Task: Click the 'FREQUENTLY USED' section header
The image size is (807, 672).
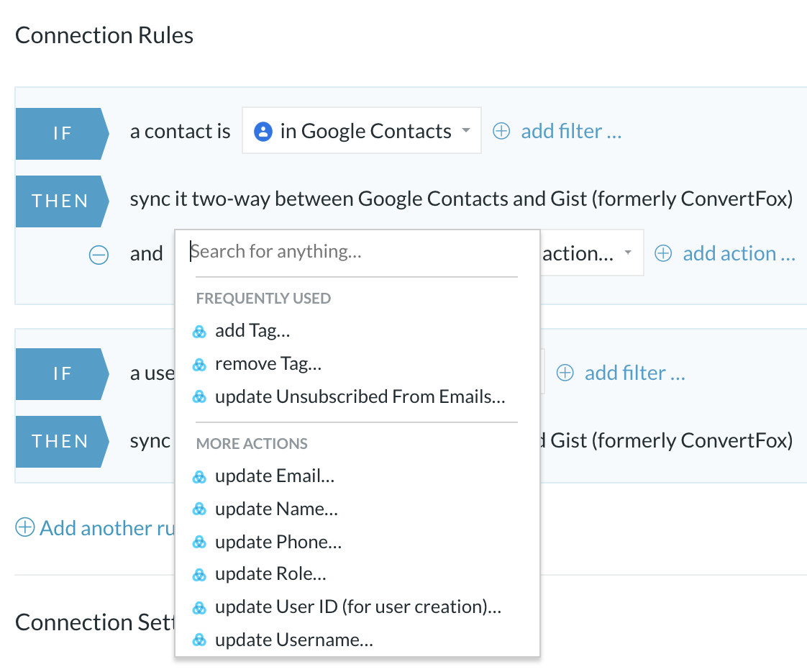Action: [263, 298]
